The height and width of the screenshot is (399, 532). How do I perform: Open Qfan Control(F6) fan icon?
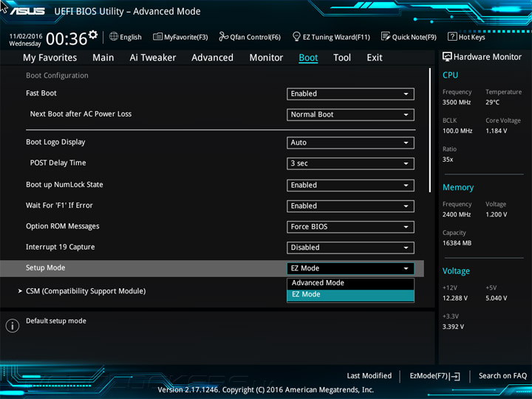pos(224,37)
